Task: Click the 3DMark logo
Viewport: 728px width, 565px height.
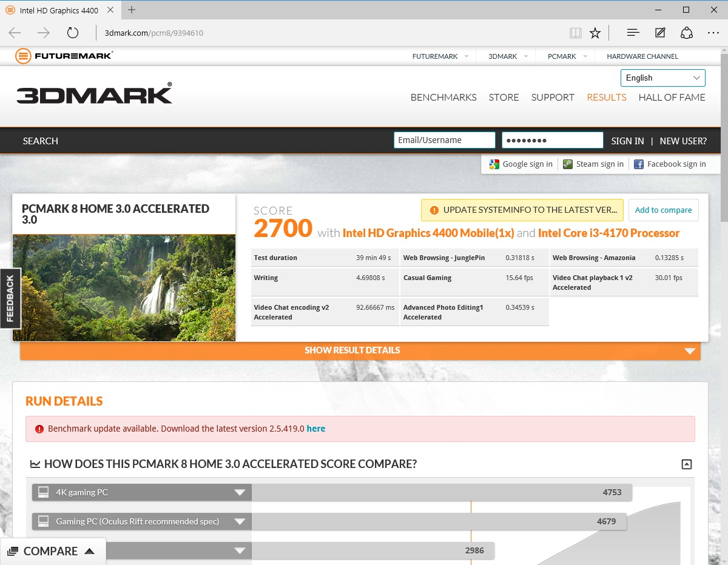Action: coord(94,94)
